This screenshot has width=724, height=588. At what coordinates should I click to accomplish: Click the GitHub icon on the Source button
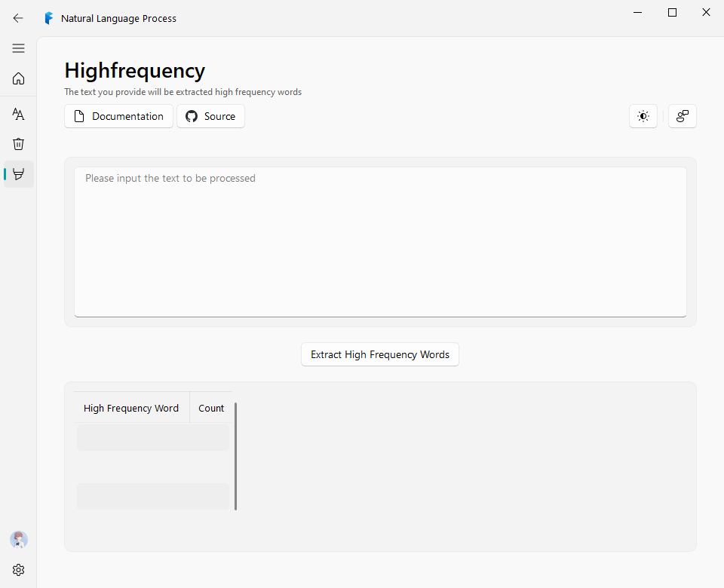click(190, 116)
